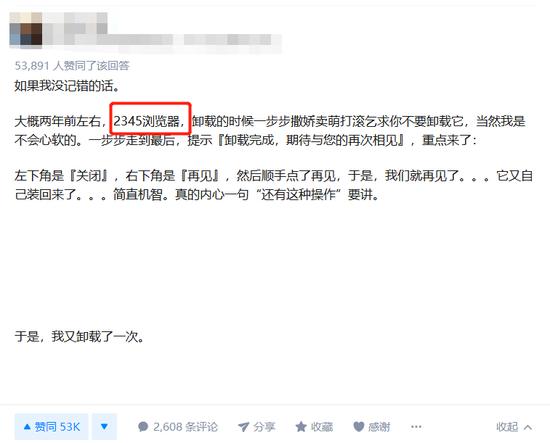550x443 pixels.
Task: Downvote the answer with the down arrow
Action: click(x=104, y=427)
